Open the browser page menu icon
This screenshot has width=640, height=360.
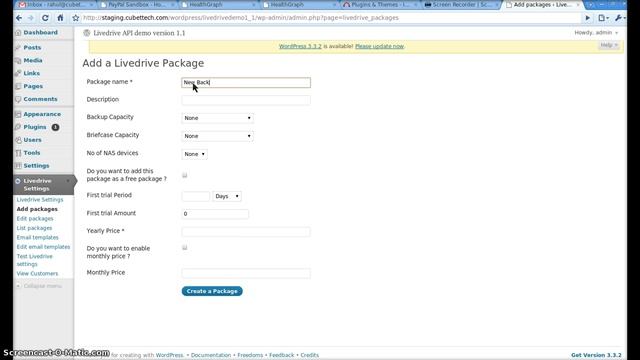(x=603, y=18)
